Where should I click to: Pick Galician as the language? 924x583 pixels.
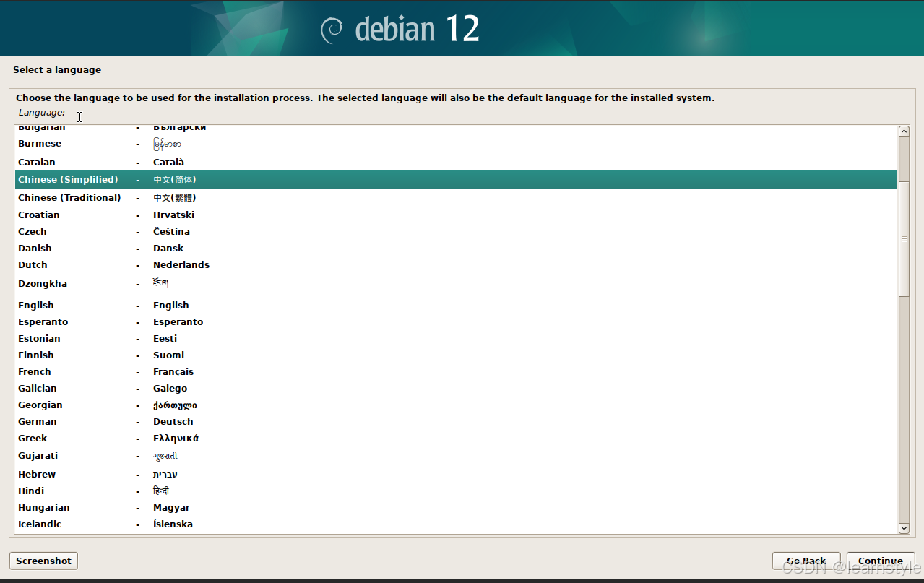(x=456, y=388)
